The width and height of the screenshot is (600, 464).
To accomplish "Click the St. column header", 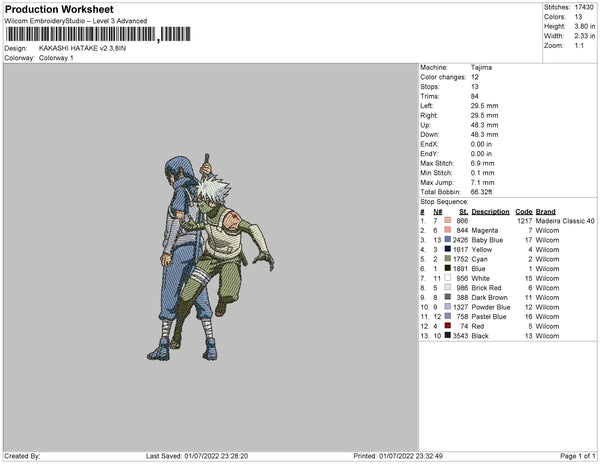I will tap(463, 211).
